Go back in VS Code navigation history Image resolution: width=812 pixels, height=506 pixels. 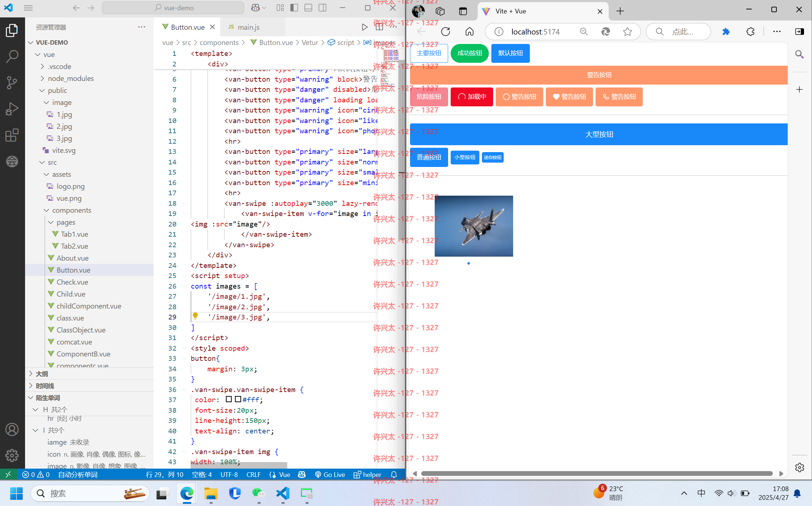click(x=76, y=8)
